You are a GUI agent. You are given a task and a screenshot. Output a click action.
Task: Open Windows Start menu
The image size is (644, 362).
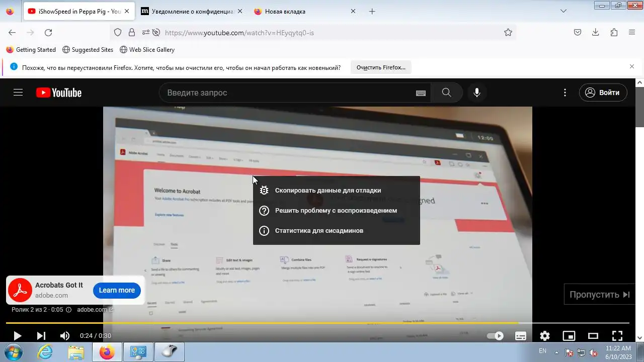pos(14,352)
